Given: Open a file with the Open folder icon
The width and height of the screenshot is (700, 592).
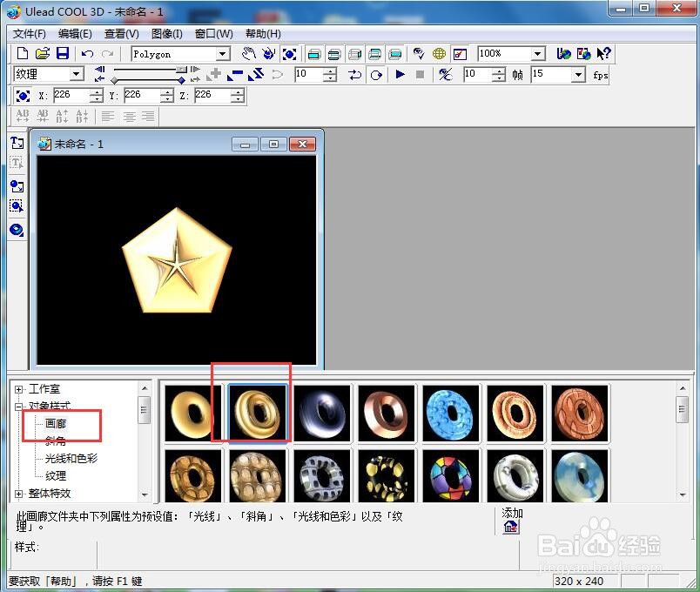Looking at the screenshot, I should [x=43, y=54].
